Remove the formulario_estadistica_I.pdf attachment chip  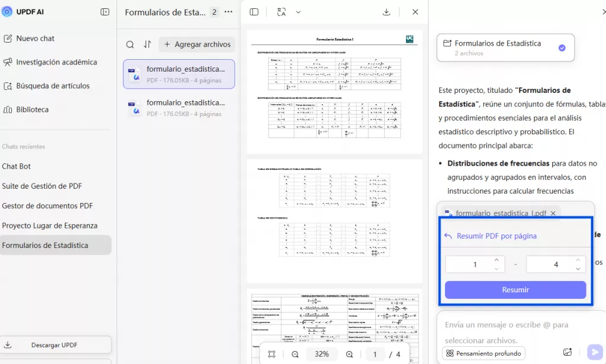pos(553,213)
